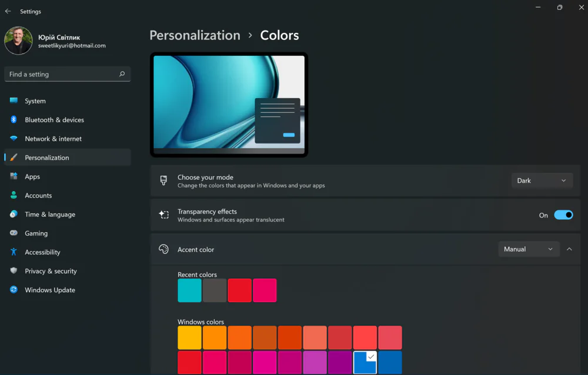The image size is (588, 375).
Task: Go back with the arrow button
Action: (x=8, y=11)
